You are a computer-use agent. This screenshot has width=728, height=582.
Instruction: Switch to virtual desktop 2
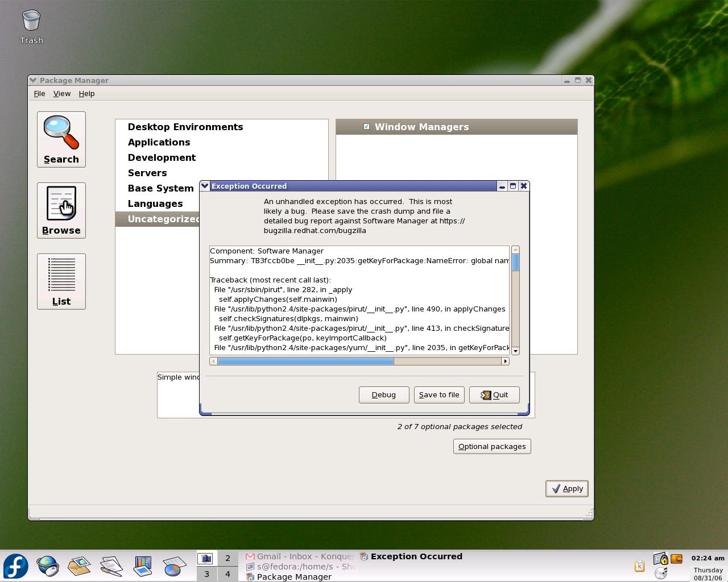click(x=227, y=559)
